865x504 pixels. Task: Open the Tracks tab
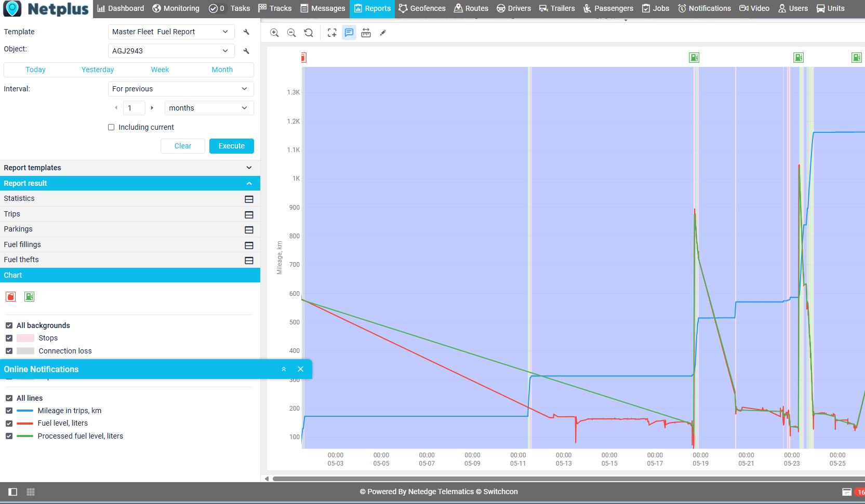click(x=275, y=8)
